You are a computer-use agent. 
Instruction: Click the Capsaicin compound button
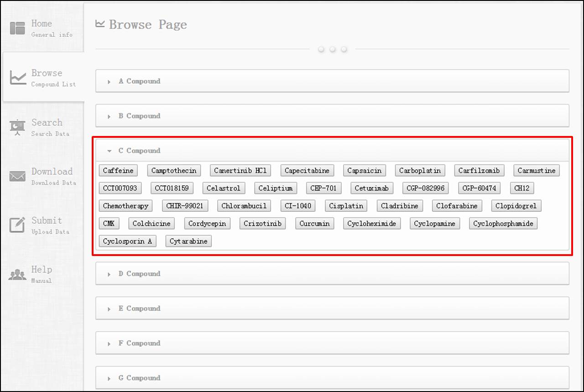365,171
